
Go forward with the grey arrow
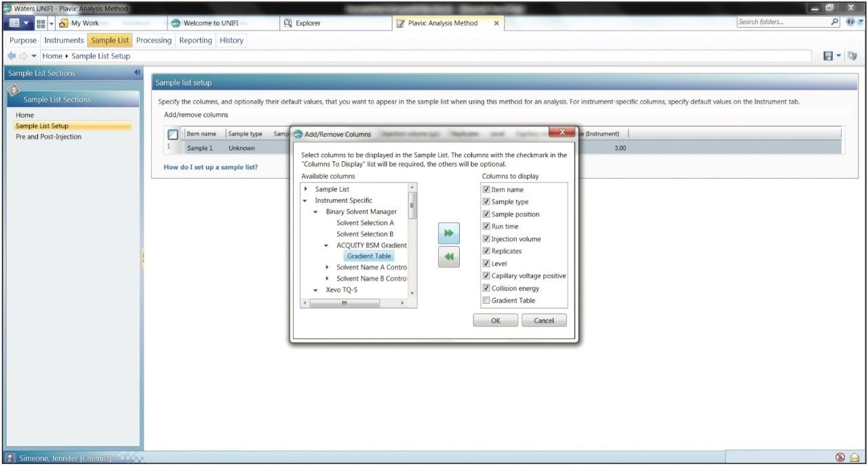(x=22, y=56)
